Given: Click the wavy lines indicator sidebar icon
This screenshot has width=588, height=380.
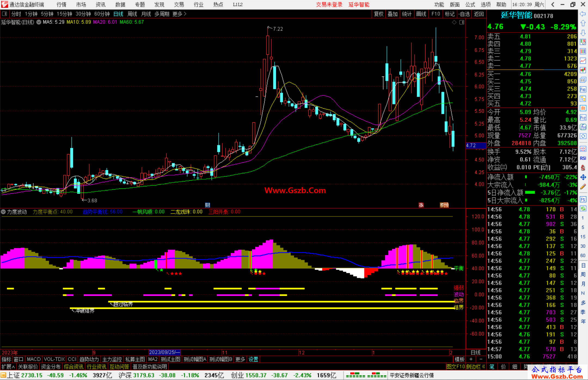Looking at the screenshot, I should 583,149.
